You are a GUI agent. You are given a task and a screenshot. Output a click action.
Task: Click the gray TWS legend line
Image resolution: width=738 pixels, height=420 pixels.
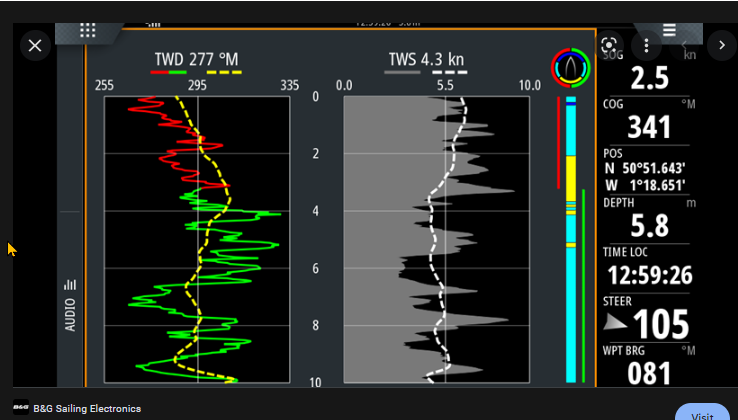point(402,73)
